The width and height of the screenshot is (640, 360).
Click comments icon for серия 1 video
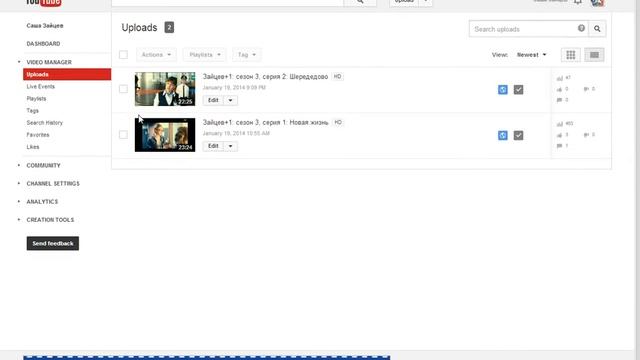560,146
